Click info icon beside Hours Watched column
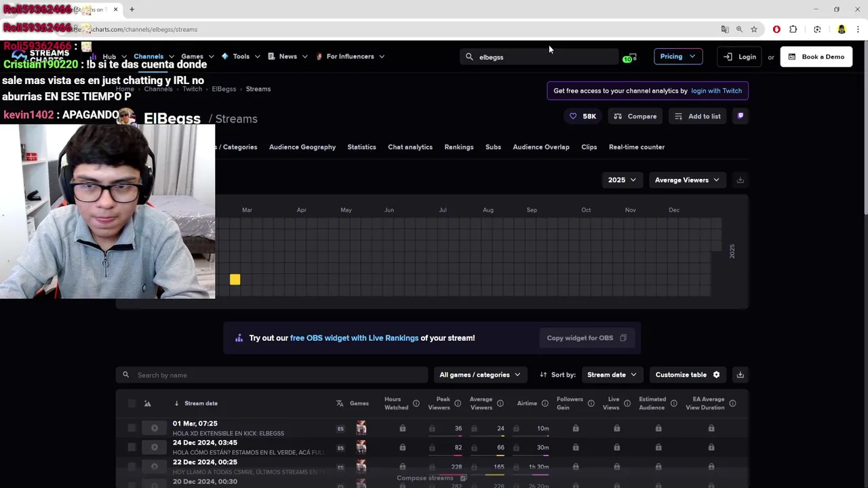 pyautogui.click(x=416, y=403)
